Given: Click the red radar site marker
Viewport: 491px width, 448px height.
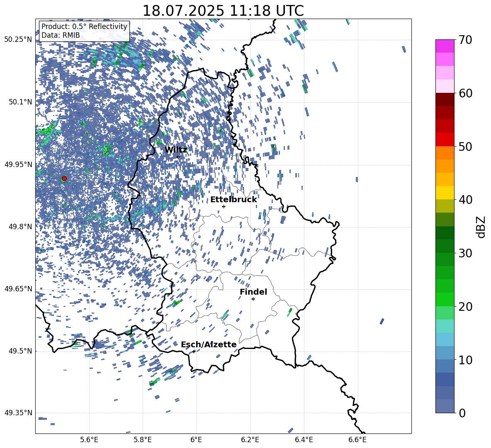Looking at the screenshot, I should pos(64,178).
